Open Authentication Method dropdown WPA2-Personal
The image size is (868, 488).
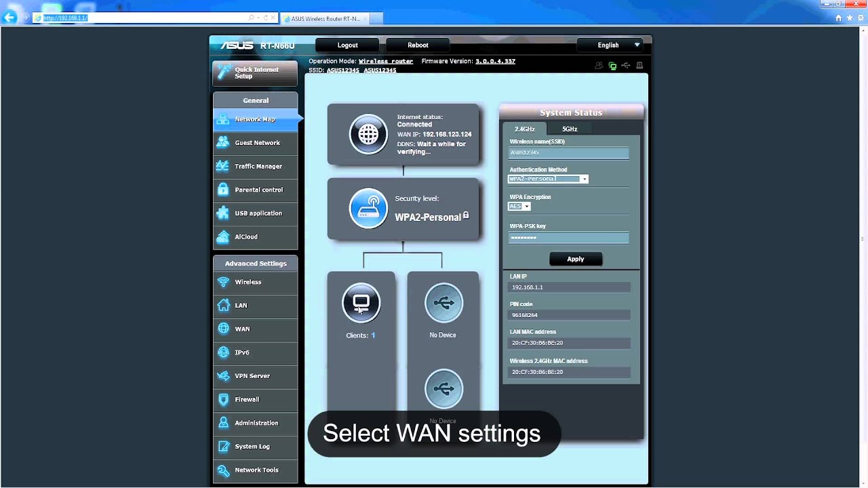point(548,179)
